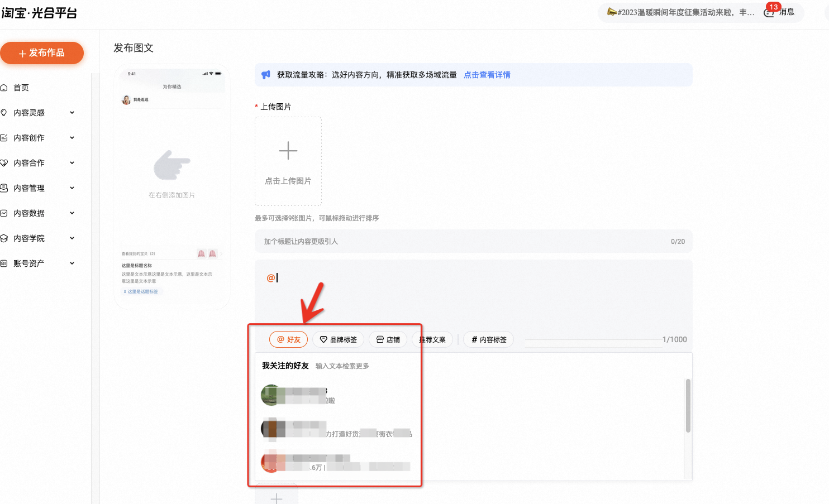This screenshot has width=829, height=504.
Task: Open the 内容管理 menu item
Action: [x=29, y=188]
